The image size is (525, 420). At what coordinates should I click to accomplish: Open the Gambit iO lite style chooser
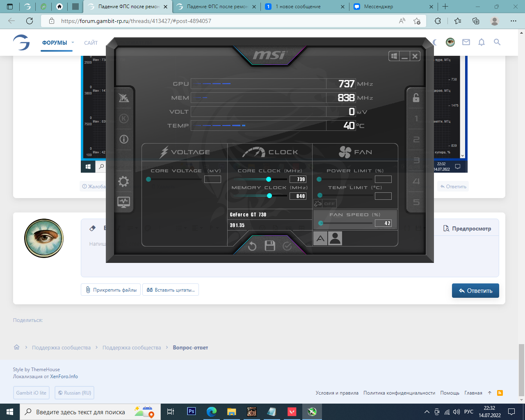click(31, 393)
